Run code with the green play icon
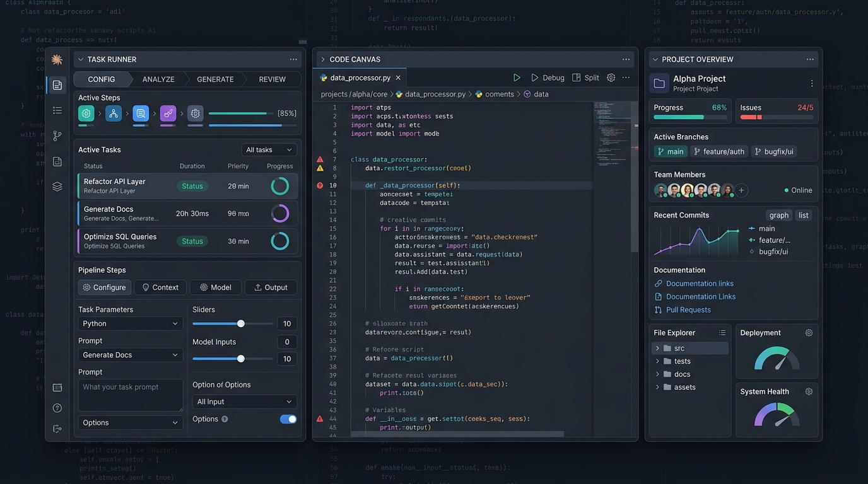 tap(517, 78)
